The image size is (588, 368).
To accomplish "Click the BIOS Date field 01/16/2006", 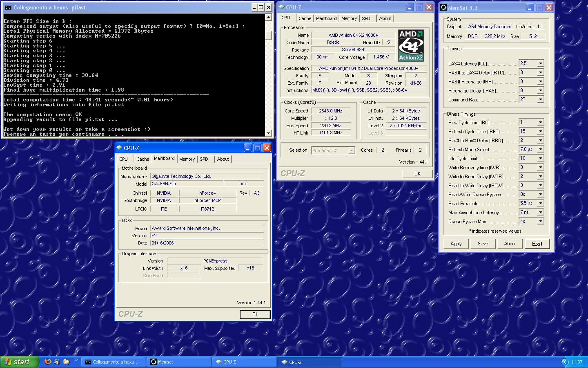I will tap(207, 243).
